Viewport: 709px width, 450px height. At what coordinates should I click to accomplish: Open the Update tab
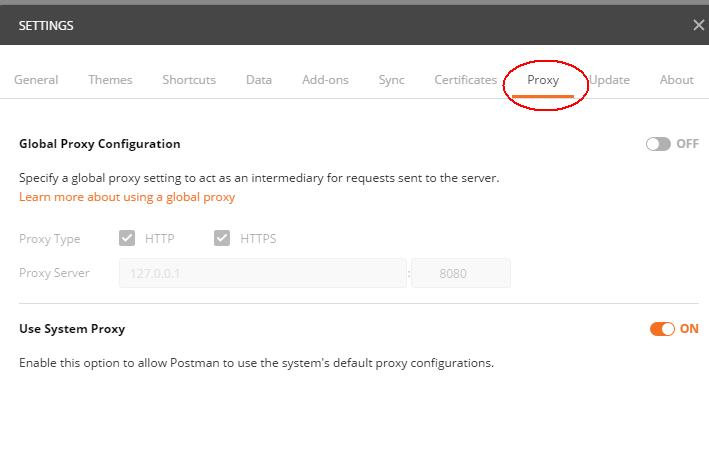tap(610, 80)
